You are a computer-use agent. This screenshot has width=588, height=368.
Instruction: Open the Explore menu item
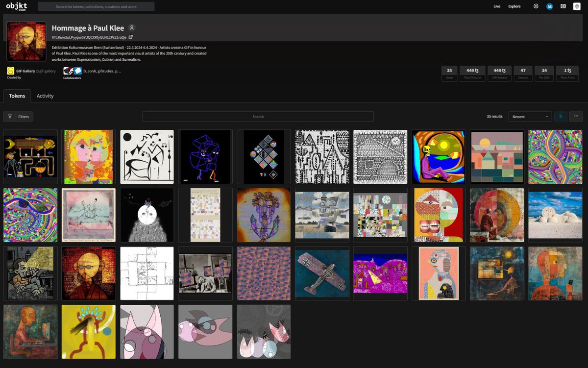(x=514, y=6)
